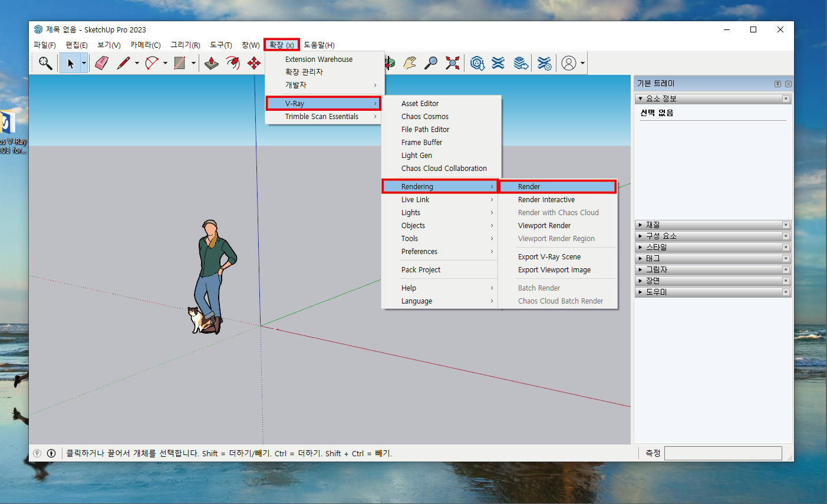Viewport: 827px width, 504px height.
Task: Activate the Push/Pull tool
Action: pos(211,63)
